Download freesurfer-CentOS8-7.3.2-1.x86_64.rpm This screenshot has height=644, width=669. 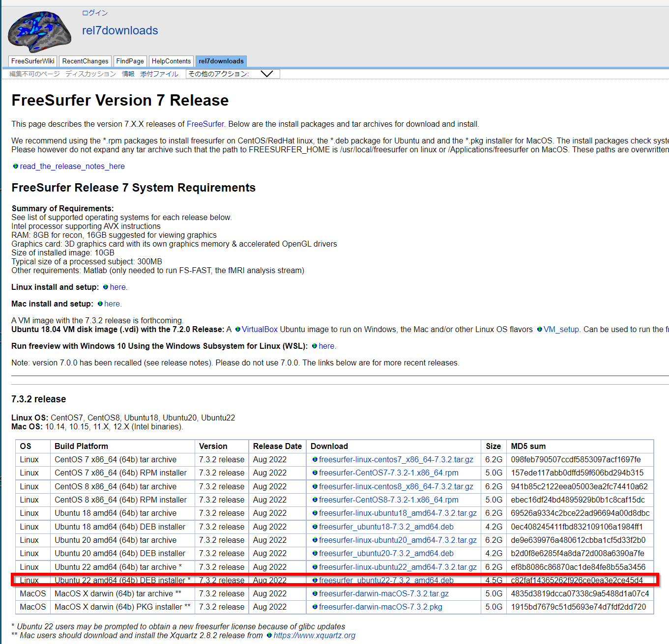(x=389, y=500)
